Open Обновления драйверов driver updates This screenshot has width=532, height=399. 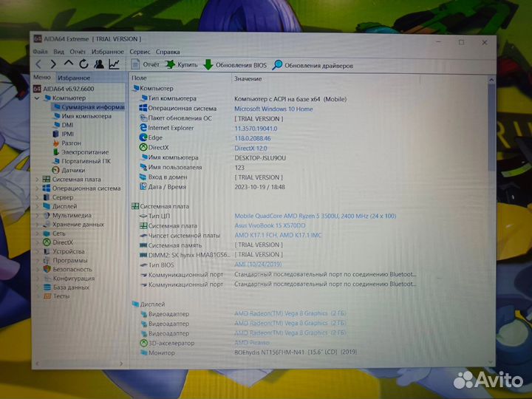tap(313, 66)
